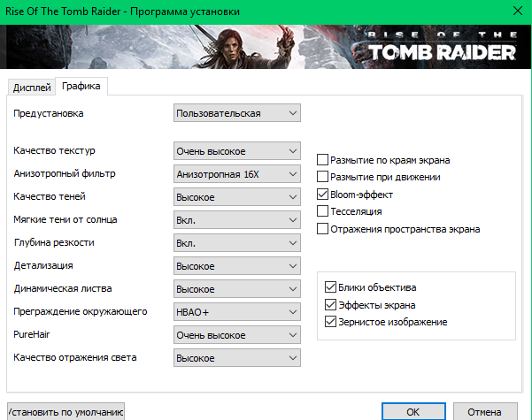Uncheck Блики объектива checkbox
532x420 pixels.
point(330,286)
